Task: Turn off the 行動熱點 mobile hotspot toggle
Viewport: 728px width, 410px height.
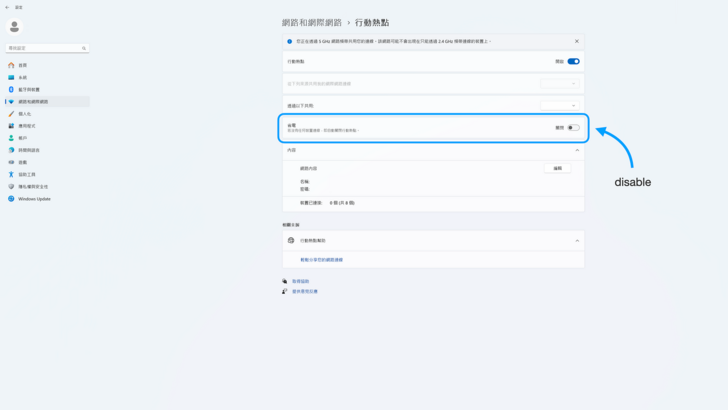Action: pos(573,61)
